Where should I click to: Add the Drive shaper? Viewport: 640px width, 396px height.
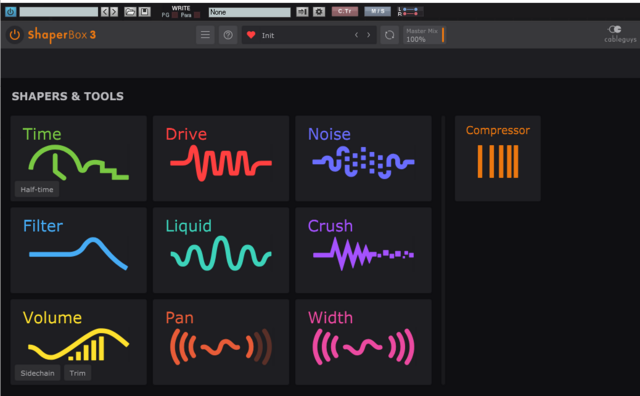click(x=221, y=158)
